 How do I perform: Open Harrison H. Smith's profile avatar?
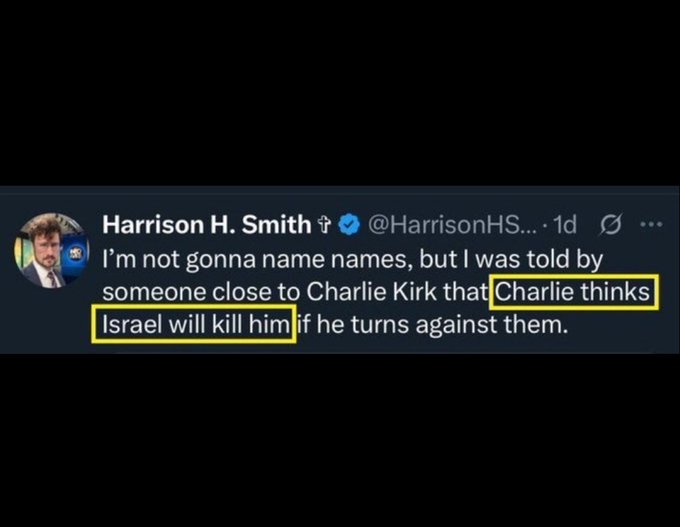(52, 250)
